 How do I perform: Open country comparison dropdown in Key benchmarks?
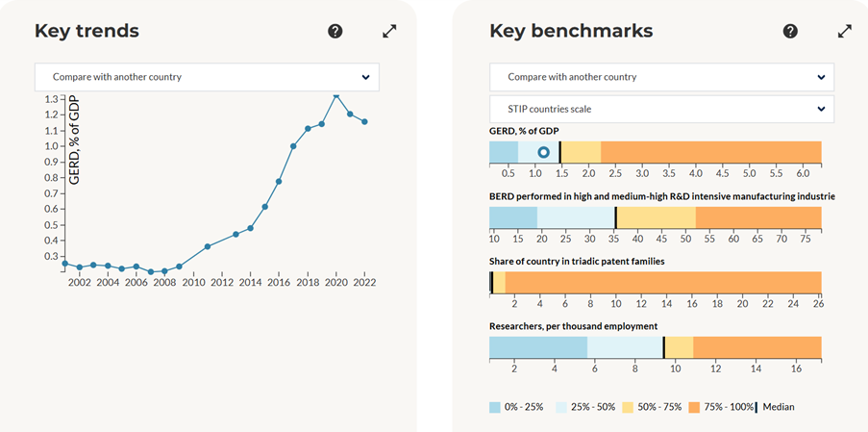661,77
